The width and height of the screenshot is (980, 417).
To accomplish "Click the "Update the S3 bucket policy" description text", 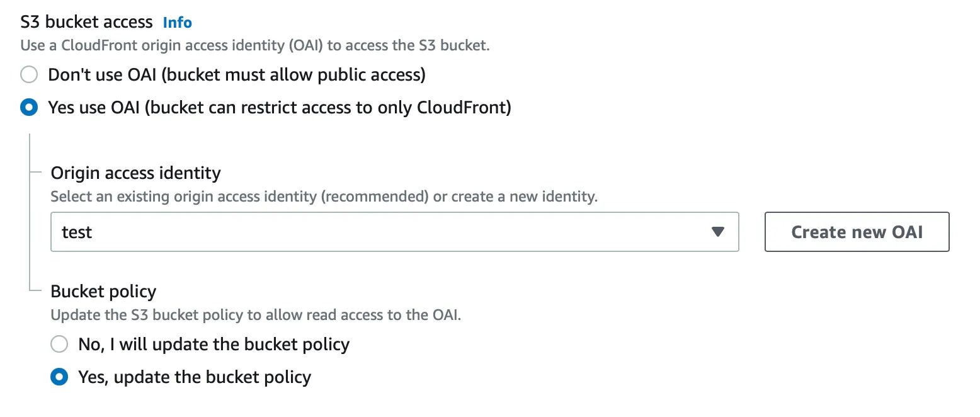I will point(256,315).
